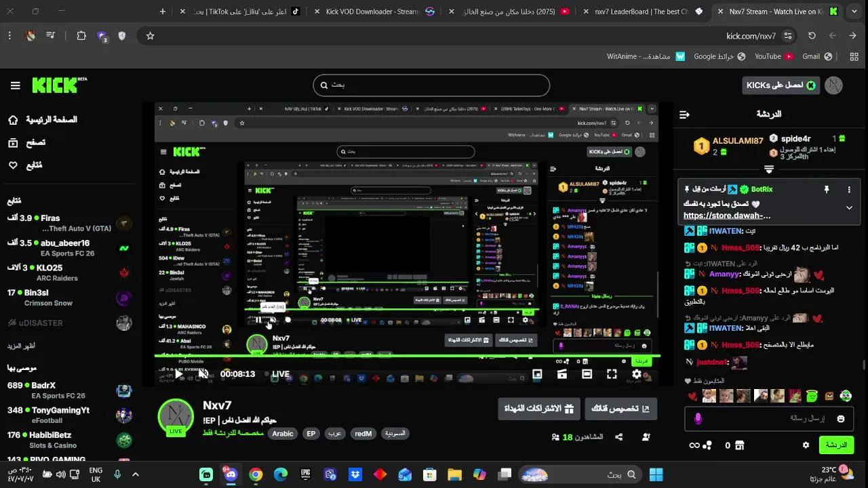Image resolution: width=868 pixels, height=488 pixels.
Task: Open Discord from the taskbar
Action: point(231,474)
